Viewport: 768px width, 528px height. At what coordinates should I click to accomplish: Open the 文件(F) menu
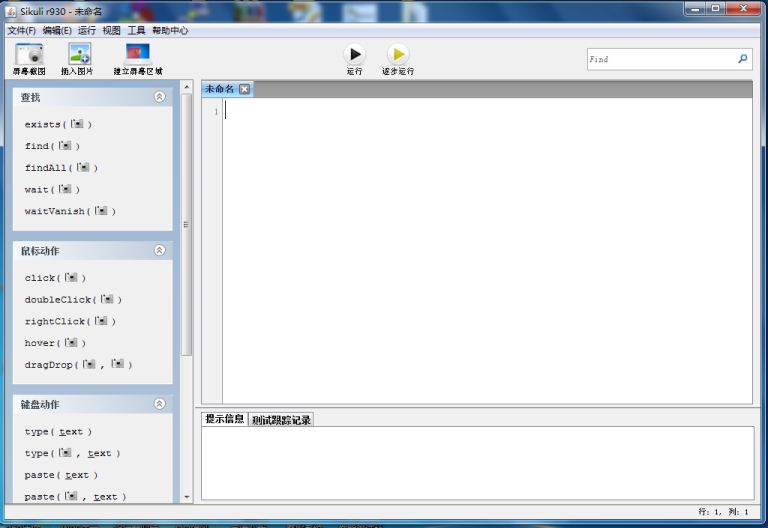21,31
